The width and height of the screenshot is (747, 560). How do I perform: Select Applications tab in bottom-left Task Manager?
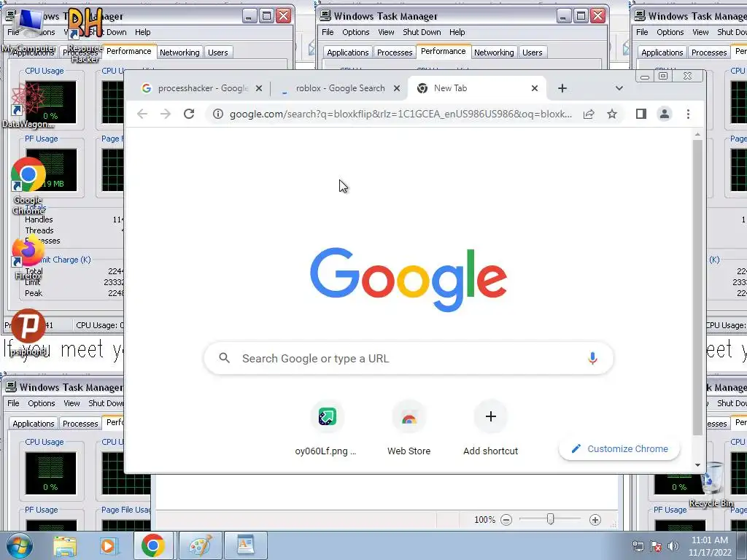coord(34,424)
